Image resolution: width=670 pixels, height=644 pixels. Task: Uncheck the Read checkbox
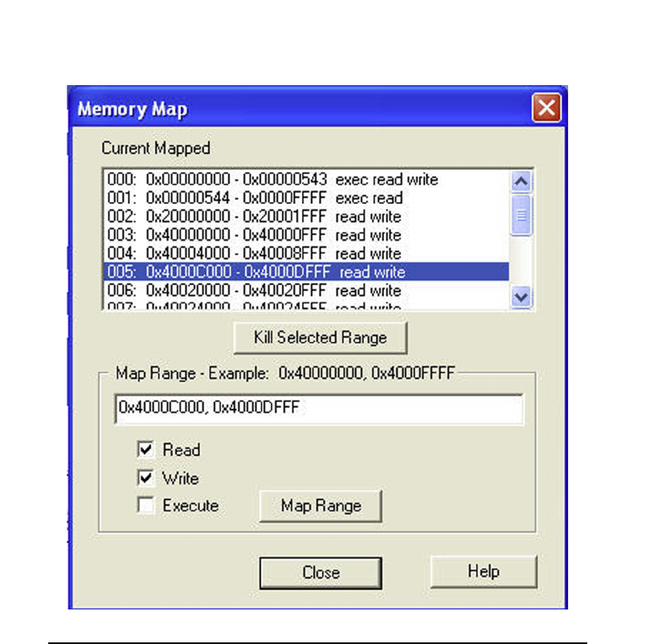pos(145,450)
